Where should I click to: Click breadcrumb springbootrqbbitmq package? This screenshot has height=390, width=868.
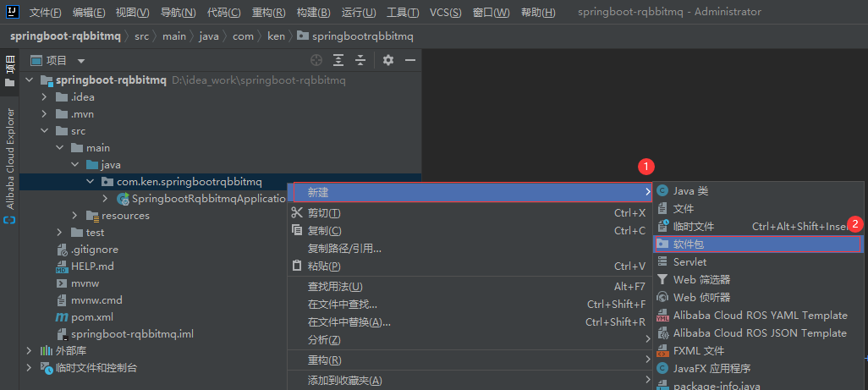356,36
